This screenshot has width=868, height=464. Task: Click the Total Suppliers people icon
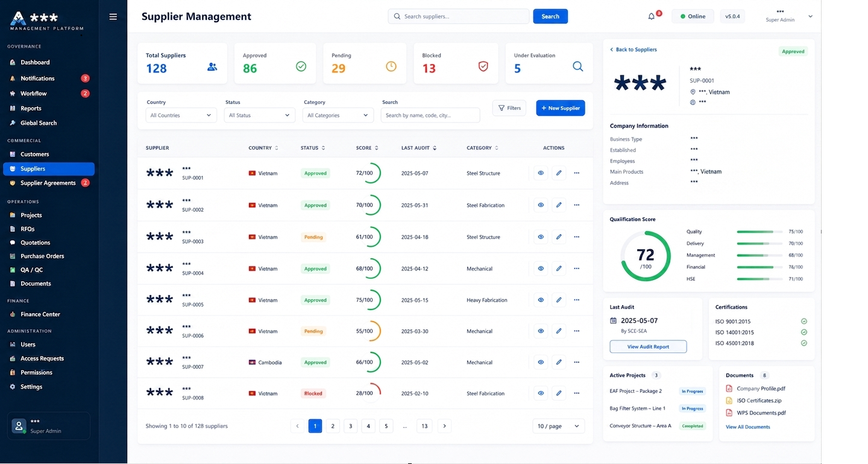point(212,67)
